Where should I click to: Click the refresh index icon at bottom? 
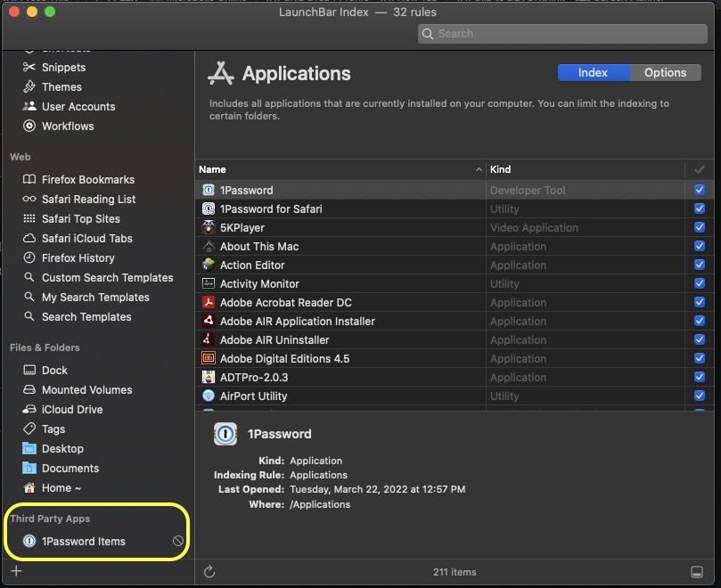pos(209,572)
